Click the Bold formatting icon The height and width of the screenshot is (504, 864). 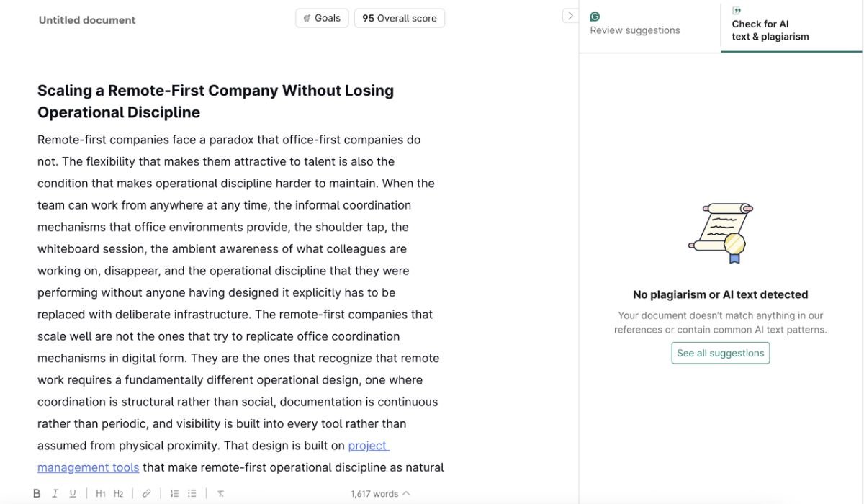pyautogui.click(x=36, y=493)
